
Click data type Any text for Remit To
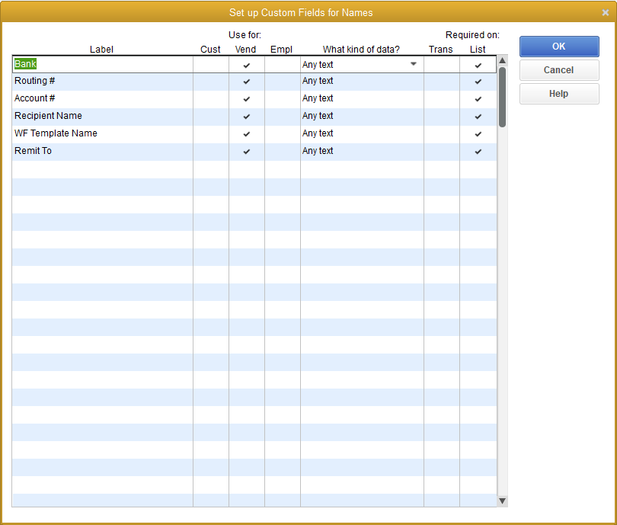point(362,152)
